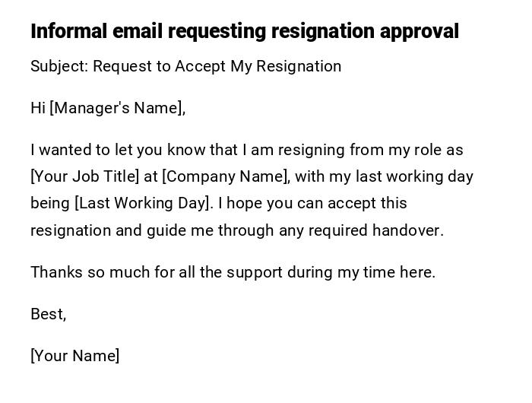Viewport: 532px width, 403px height.
Task: Click the word "Hi" in the greeting
Action: point(38,108)
